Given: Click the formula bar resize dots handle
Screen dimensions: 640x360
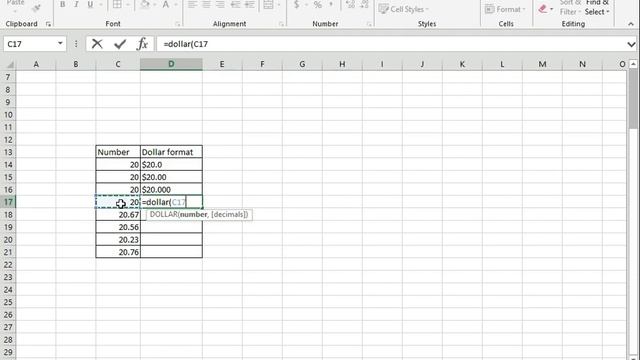Looking at the screenshot, I should click(x=76, y=44).
